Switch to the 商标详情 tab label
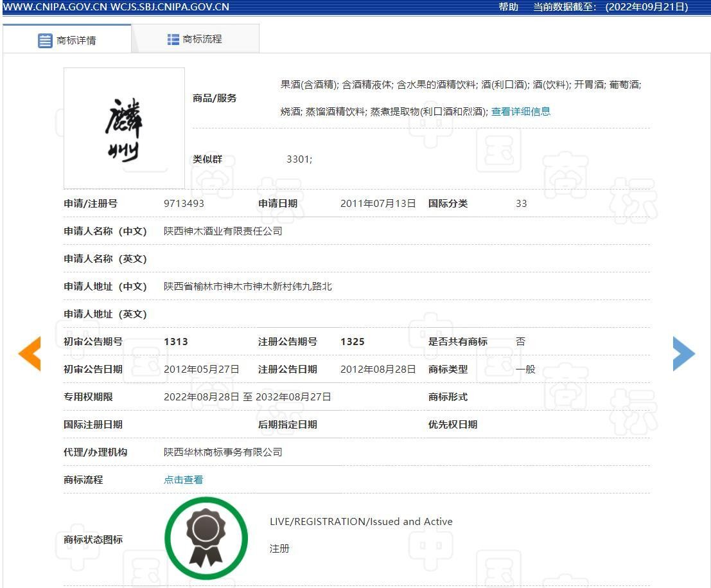Image resolution: width=711 pixels, height=588 pixels. click(76, 40)
